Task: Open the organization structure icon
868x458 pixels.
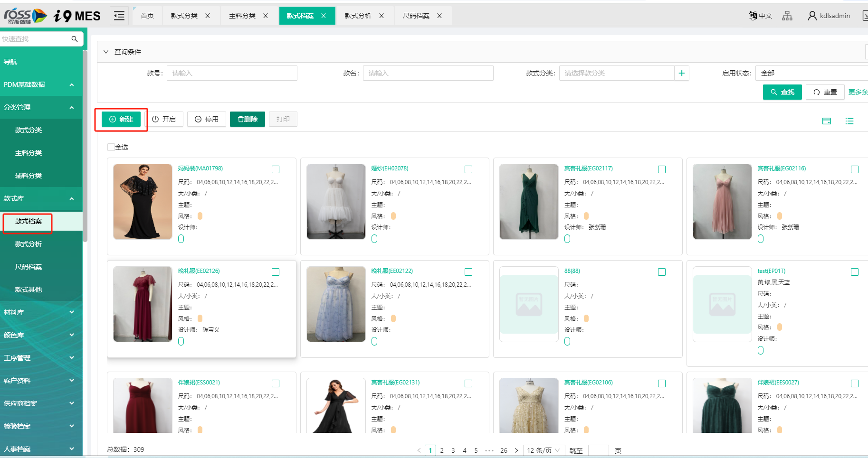Action: pos(787,16)
